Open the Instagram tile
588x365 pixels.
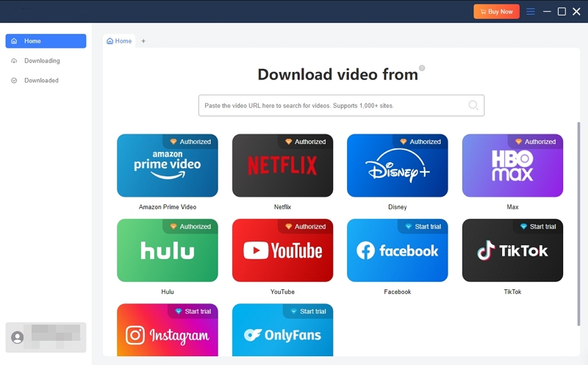[x=168, y=330]
